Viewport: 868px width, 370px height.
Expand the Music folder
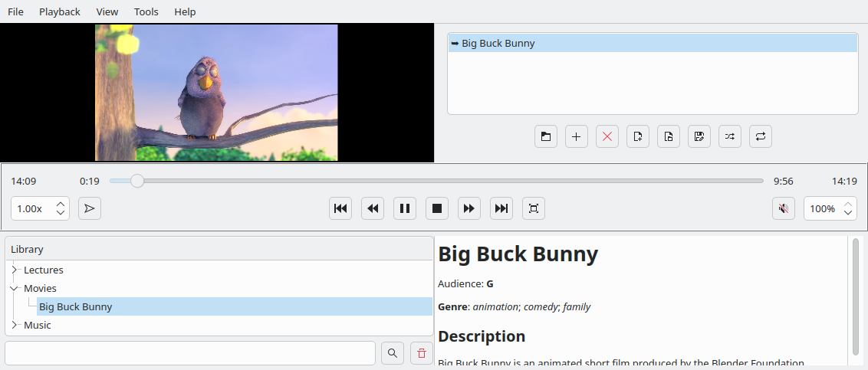(x=15, y=325)
